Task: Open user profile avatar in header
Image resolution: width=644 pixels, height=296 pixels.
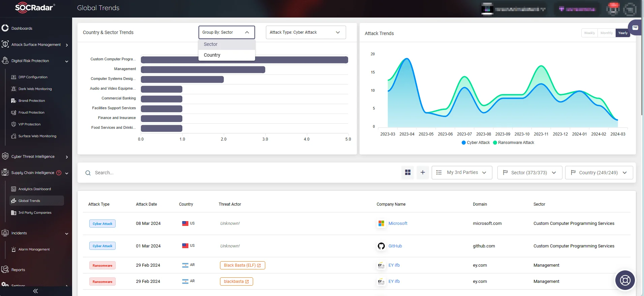Action: [x=629, y=9]
